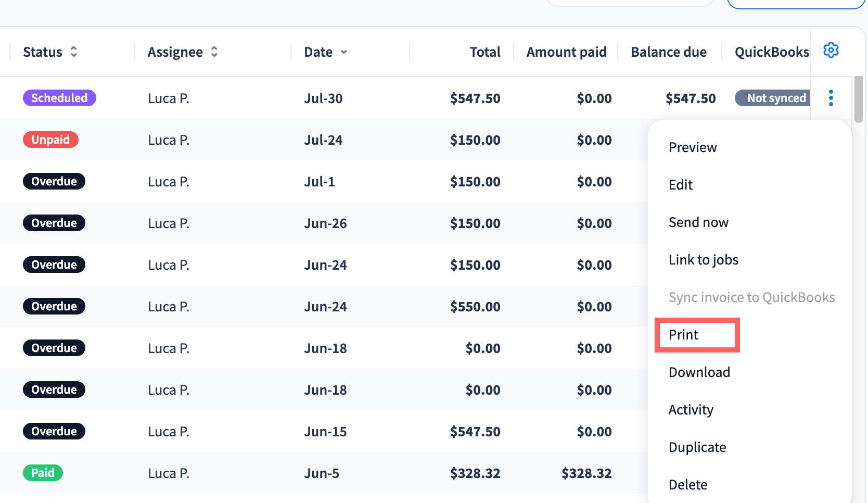Image resolution: width=868 pixels, height=503 pixels.
Task: Sort by Status column arrows
Action: coord(74,52)
